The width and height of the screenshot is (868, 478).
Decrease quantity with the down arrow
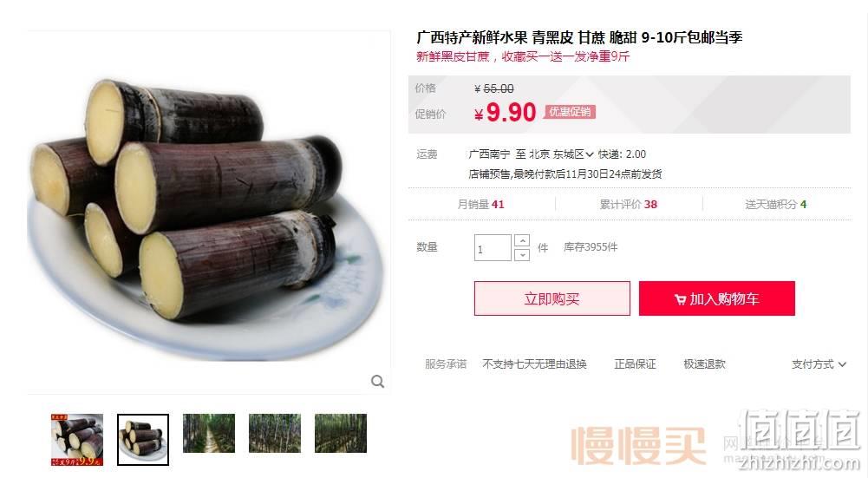point(521,254)
